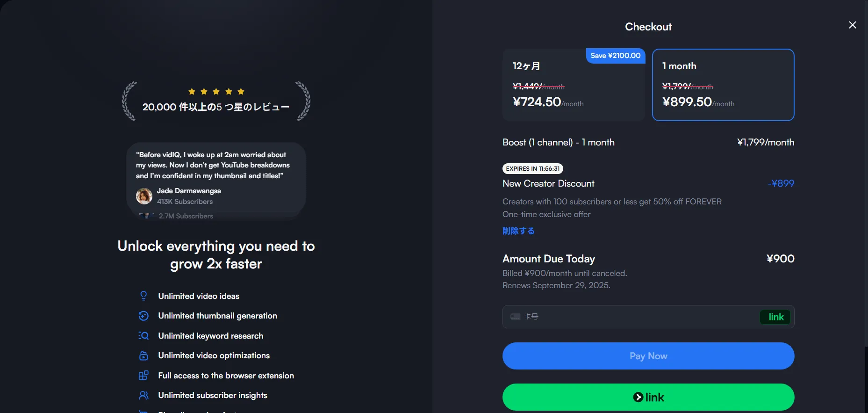This screenshot has height=413, width=868.
Task: Click the magnifier icon for keyword research
Action: click(x=143, y=336)
